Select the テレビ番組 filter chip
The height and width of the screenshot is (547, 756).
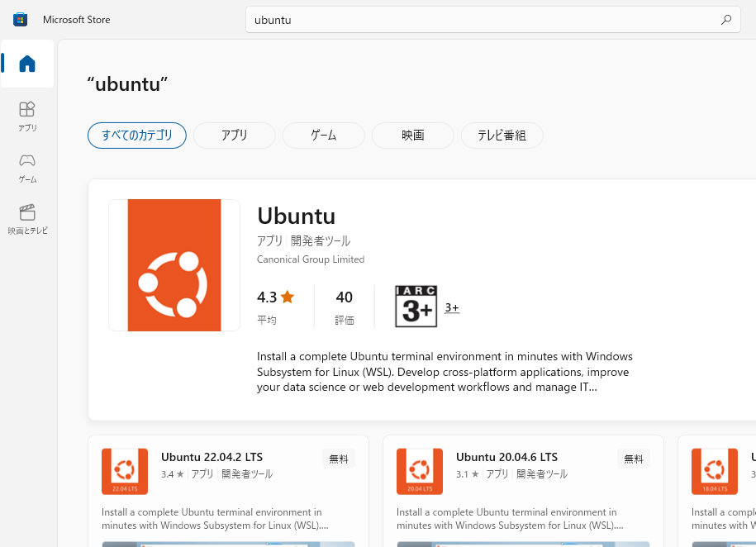(502, 136)
